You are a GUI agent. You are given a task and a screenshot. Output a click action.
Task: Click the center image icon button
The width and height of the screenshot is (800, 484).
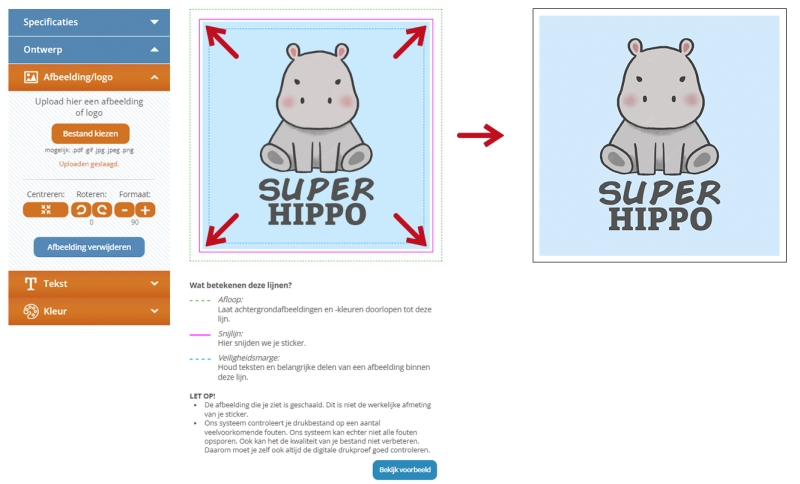45,210
